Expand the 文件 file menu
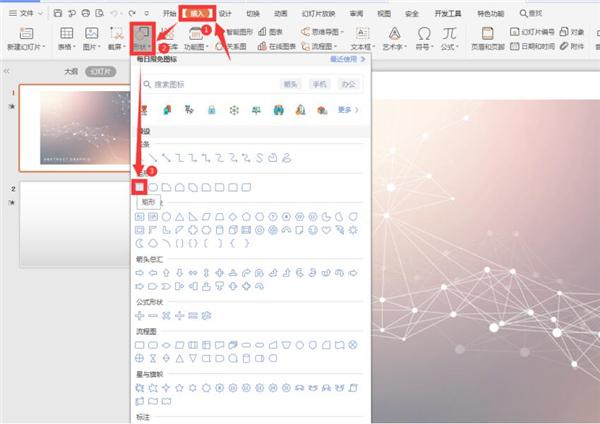The width and height of the screenshot is (600, 424). [25, 13]
